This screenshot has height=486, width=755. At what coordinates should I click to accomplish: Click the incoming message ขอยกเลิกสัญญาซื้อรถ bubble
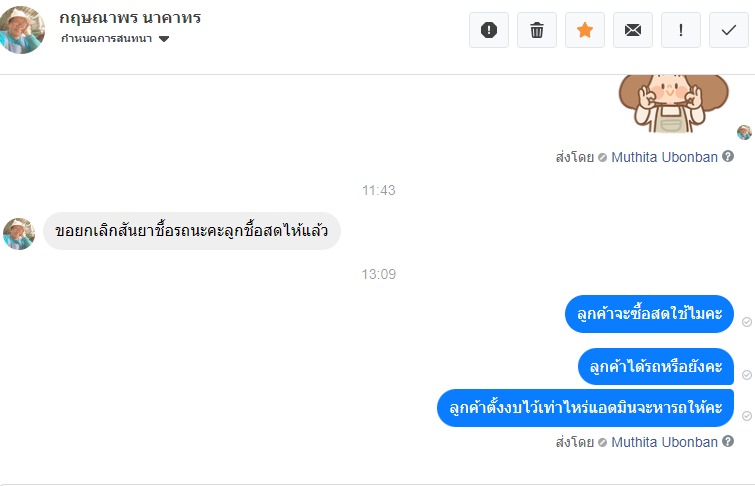pos(192,231)
